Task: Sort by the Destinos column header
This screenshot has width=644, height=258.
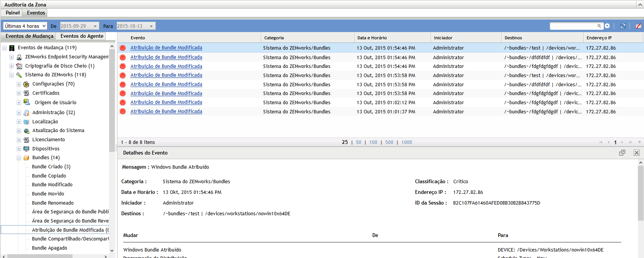Action: coord(513,38)
